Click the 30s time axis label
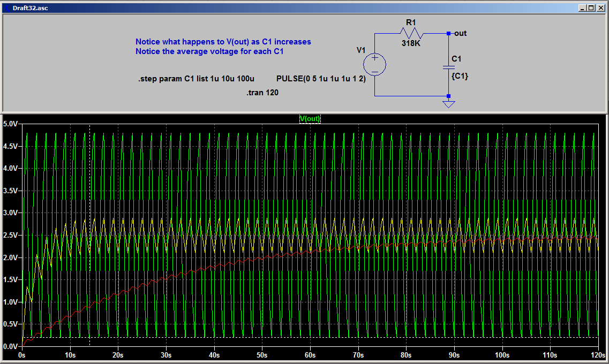Viewport: 609px width, 364px height. pos(166,355)
